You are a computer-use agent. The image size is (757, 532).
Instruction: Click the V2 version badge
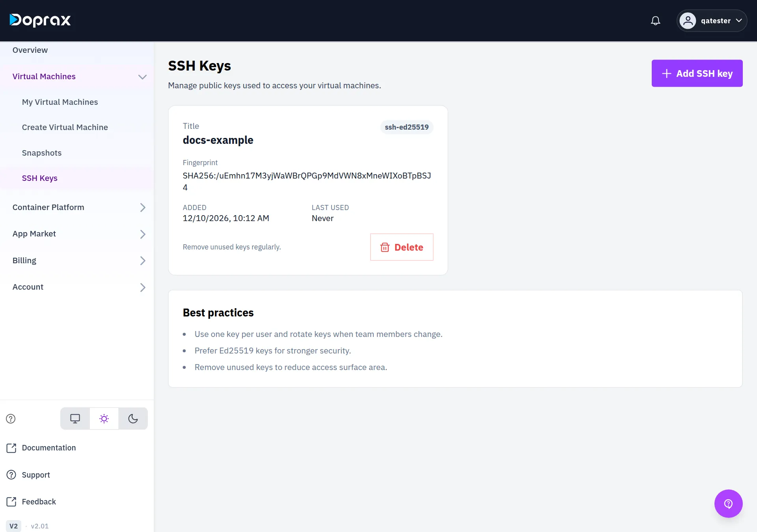coord(13,526)
